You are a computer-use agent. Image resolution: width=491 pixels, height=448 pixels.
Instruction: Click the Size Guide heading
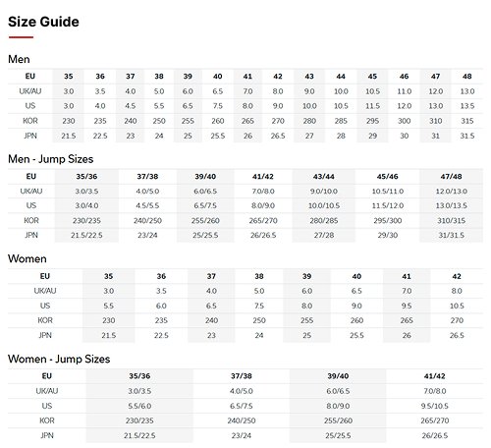[x=43, y=22]
